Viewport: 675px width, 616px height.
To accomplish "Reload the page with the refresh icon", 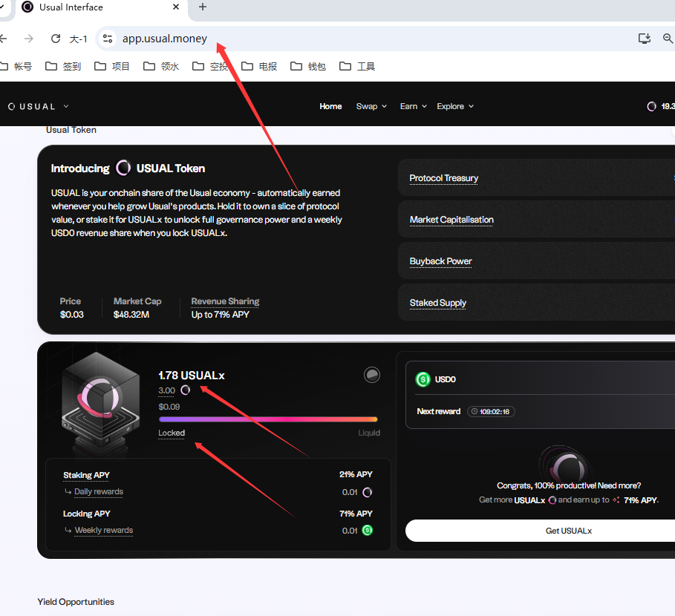I will pyautogui.click(x=56, y=39).
